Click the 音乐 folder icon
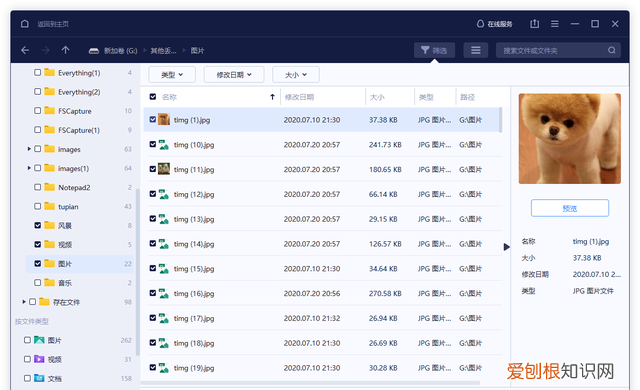The width and height of the screenshot is (640, 390). click(49, 282)
